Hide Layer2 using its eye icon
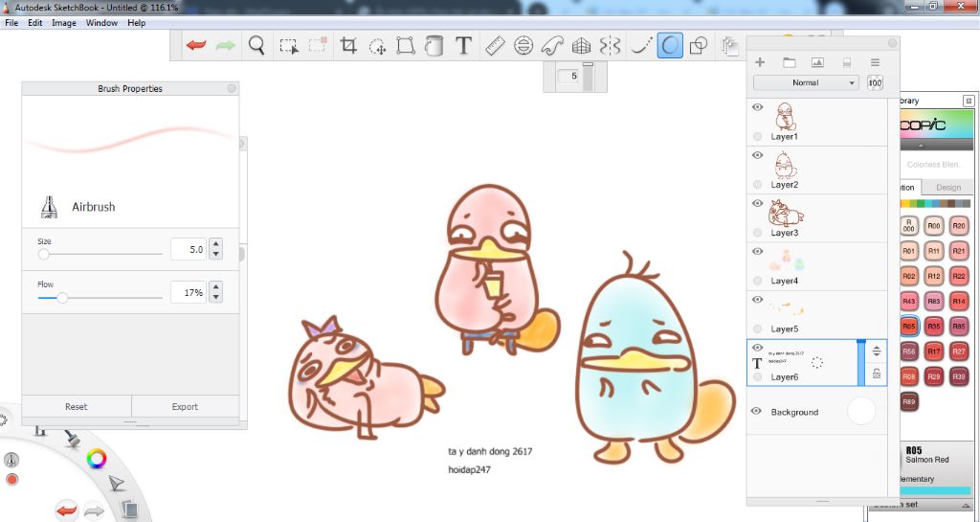Image resolution: width=980 pixels, height=522 pixels. (758, 155)
